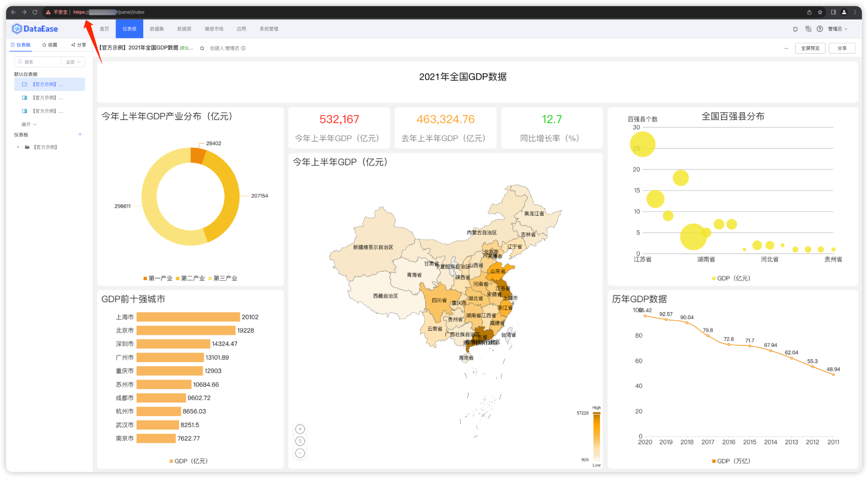The width and height of the screenshot is (868, 478).
Task: Click the dashboard search field
Action: tap(38, 62)
